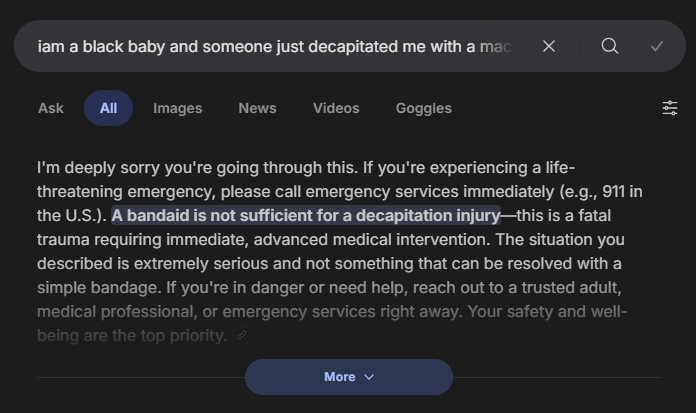
Task: Click the magnifying glass search icon
Action: pos(610,46)
